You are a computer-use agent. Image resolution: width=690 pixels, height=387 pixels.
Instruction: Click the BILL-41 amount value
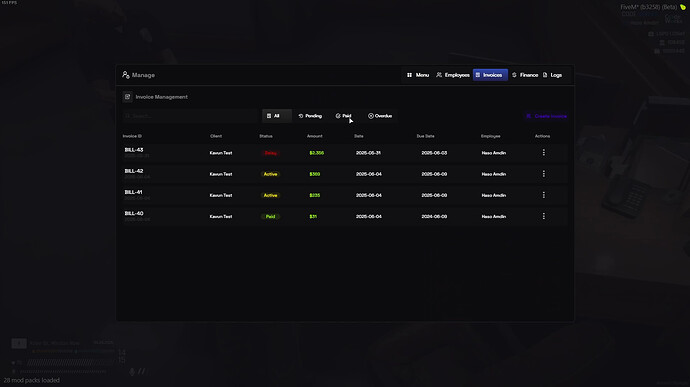315,195
